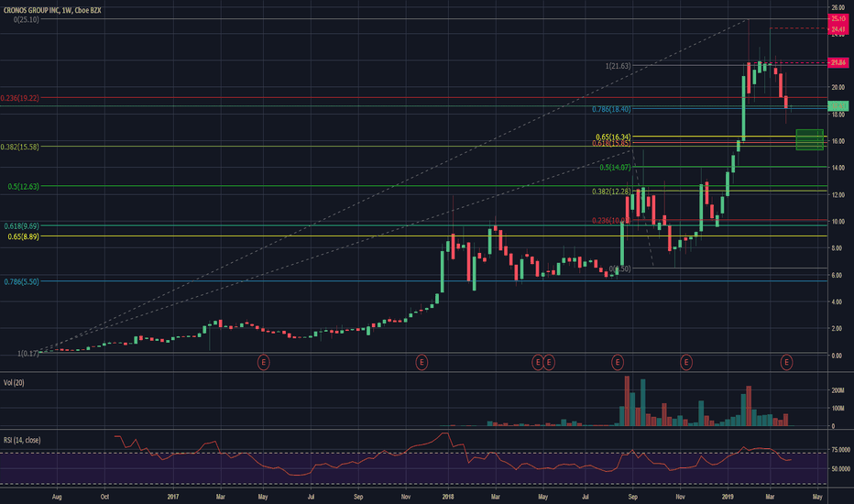This screenshot has height=504, width=854.
Task: Select the 0.618(9.69) Fibonacci label
Action: click(22, 226)
